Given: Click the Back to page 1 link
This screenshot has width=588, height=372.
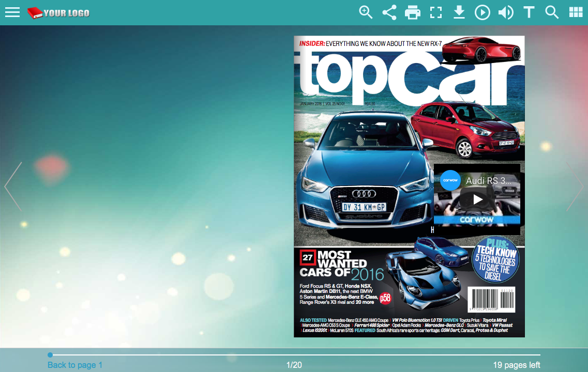Looking at the screenshot, I should [75, 365].
